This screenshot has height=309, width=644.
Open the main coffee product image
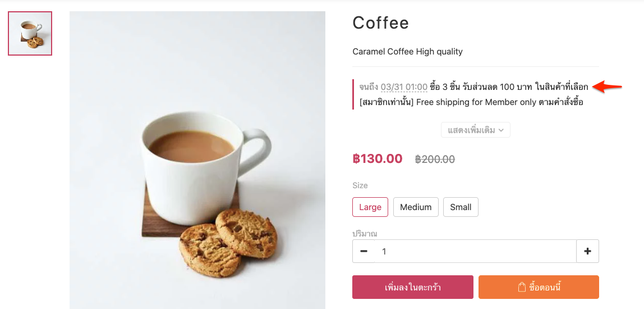[197, 160]
